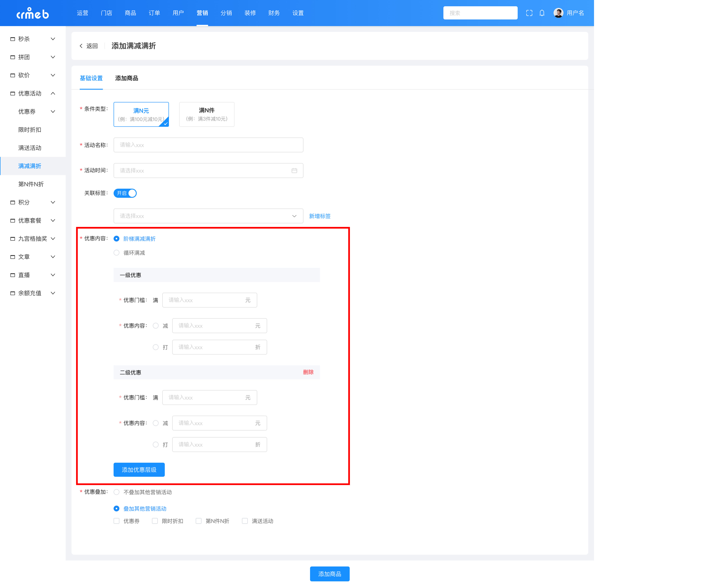The image size is (706, 588).
Task: Turn off the 关联标签 switch
Action: point(125,193)
